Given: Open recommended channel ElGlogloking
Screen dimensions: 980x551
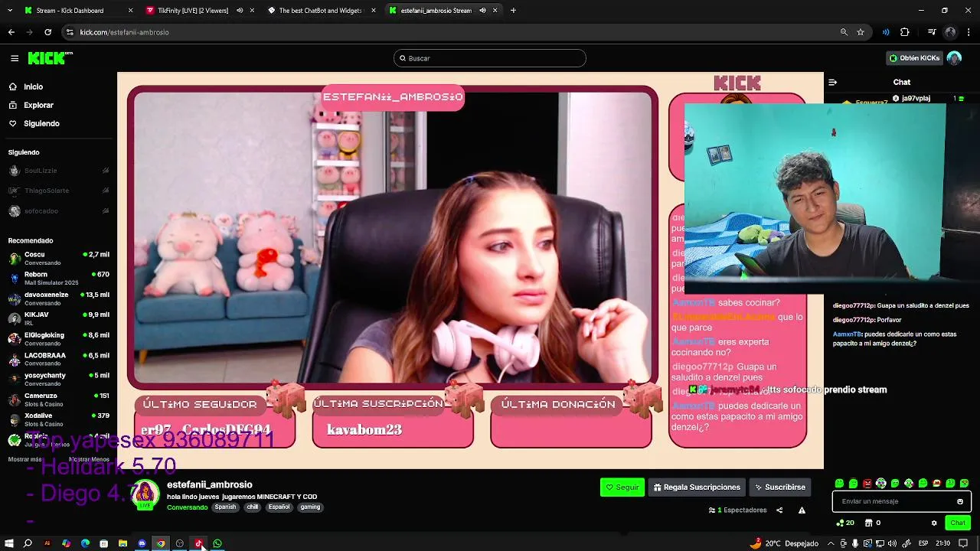Looking at the screenshot, I should point(58,339).
